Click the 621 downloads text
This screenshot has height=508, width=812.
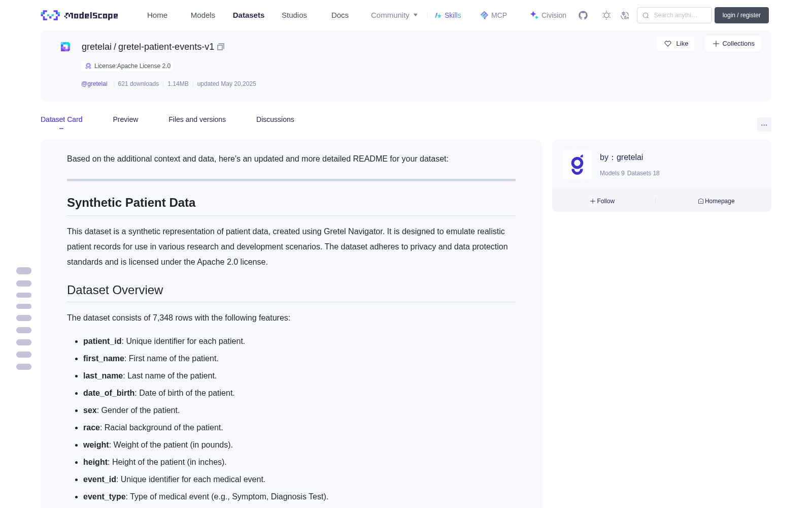pos(139,84)
